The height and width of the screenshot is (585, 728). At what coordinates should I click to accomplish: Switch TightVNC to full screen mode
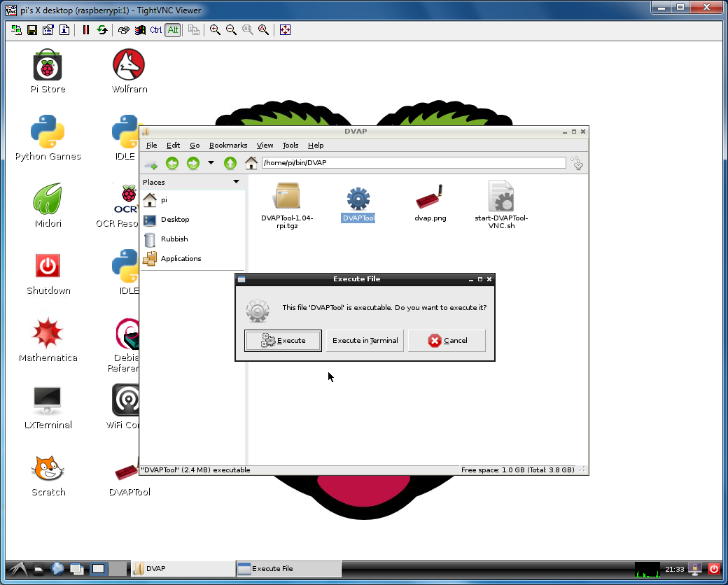285,30
